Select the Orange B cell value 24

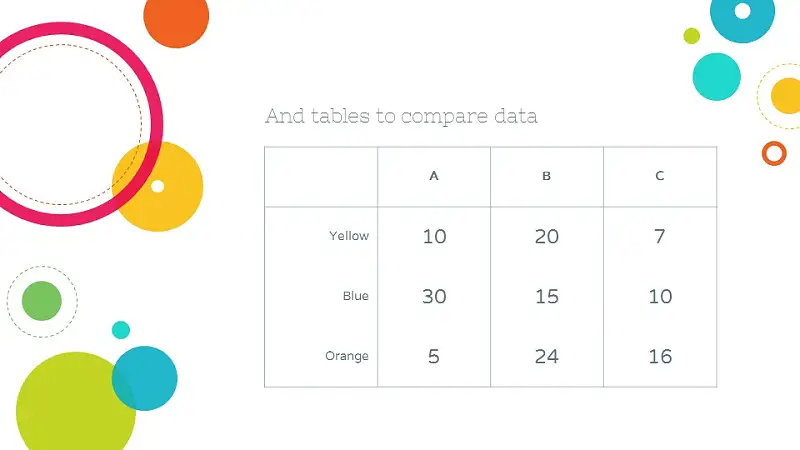point(546,356)
